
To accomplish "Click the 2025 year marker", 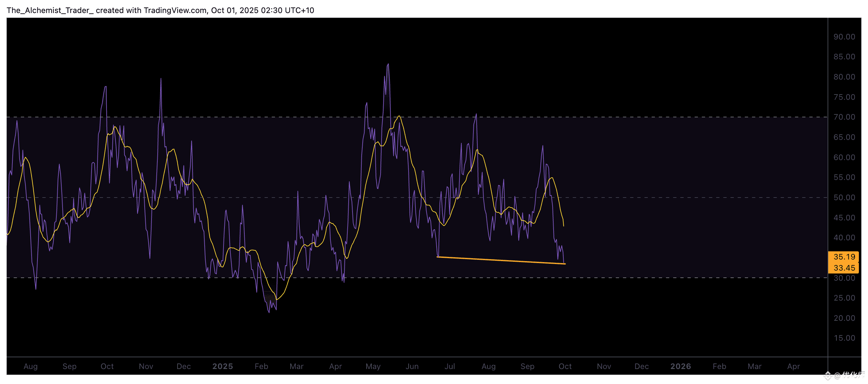I will 223,366.
